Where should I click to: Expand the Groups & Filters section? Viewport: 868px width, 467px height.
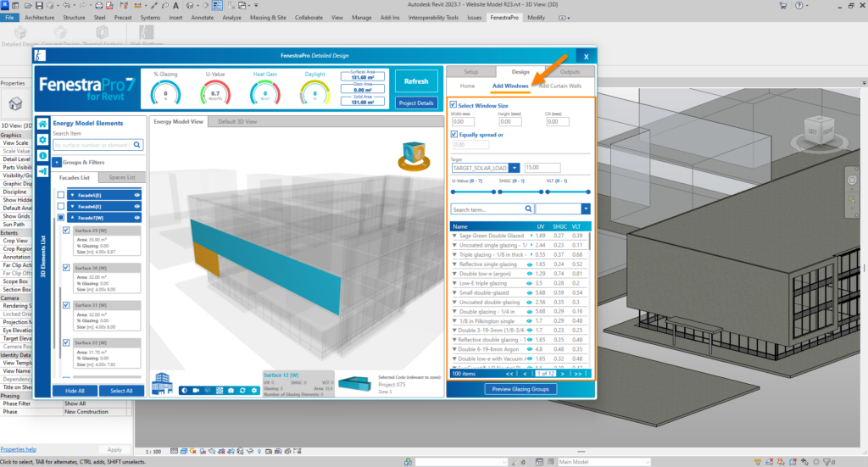(57, 162)
